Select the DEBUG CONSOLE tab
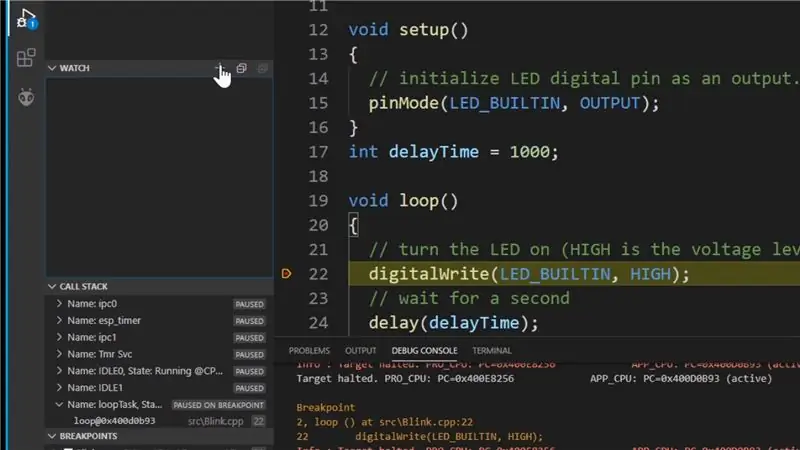 [x=424, y=351]
